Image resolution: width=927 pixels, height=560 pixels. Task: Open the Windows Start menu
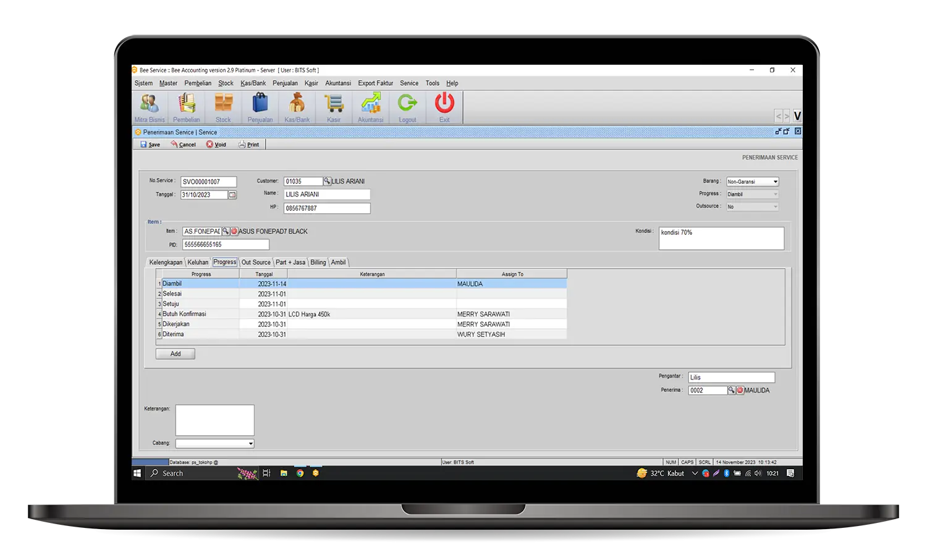click(x=137, y=473)
